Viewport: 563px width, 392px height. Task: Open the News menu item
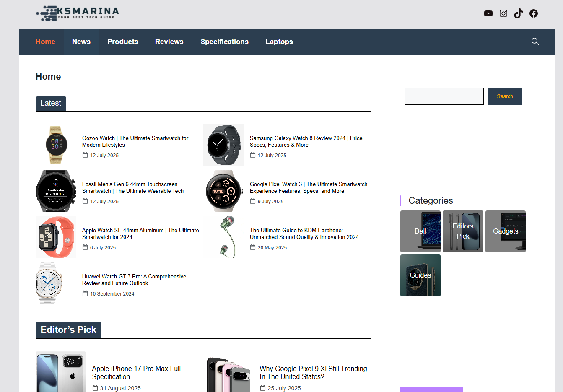[x=81, y=42]
